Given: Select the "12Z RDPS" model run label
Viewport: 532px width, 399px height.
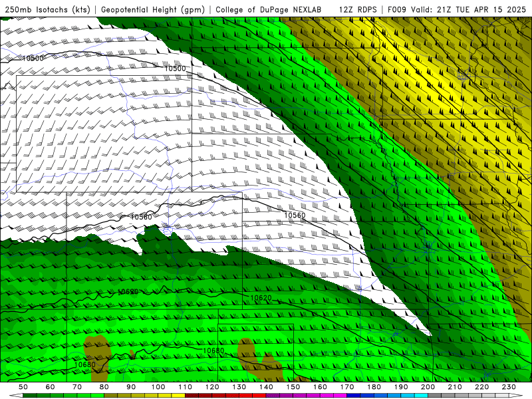Looking at the screenshot, I should [x=358, y=9].
